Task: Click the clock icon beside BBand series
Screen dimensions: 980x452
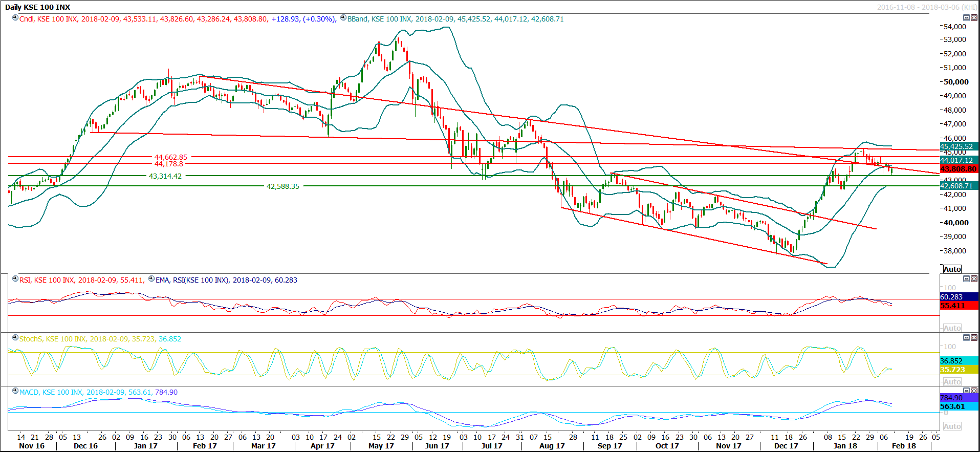Action: point(343,18)
